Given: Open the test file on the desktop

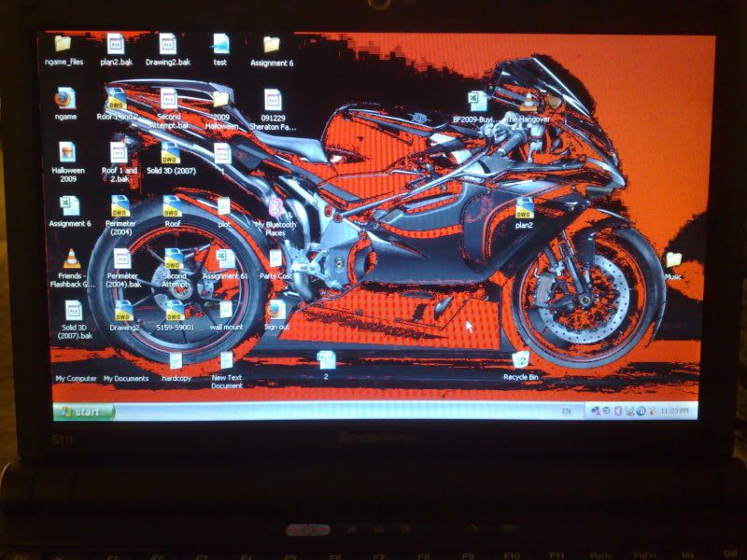Looking at the screenshot, I should [220, 44].
